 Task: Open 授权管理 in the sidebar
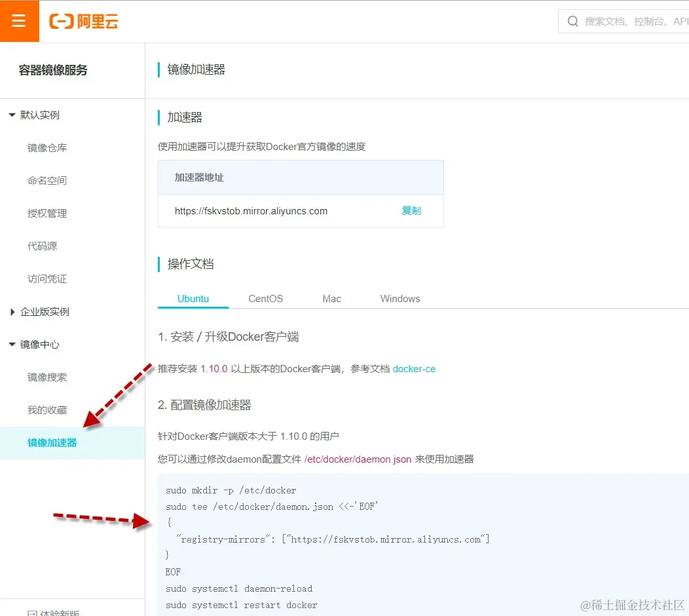tap(47, 213)
